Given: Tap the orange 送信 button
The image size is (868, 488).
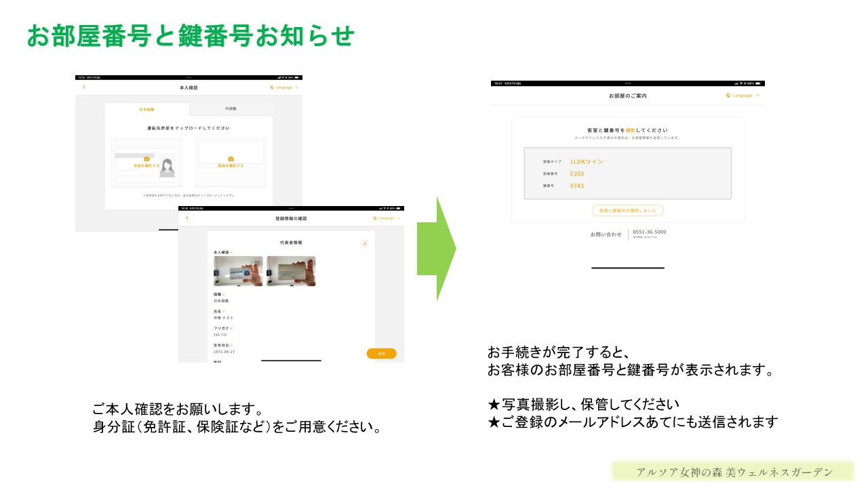Looking at the screenshot, I should pyautogui.click(x=382, y=353).
